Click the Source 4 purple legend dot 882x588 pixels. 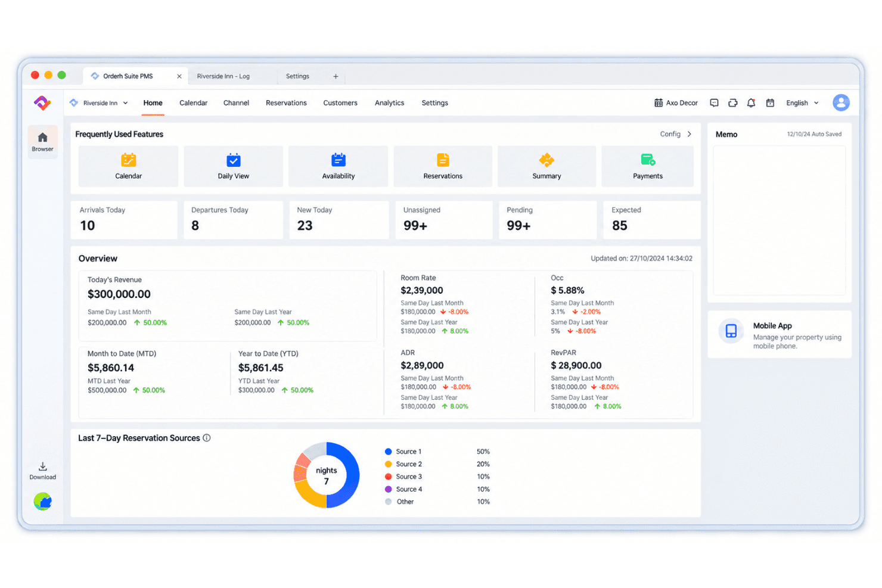click(389, 489)
